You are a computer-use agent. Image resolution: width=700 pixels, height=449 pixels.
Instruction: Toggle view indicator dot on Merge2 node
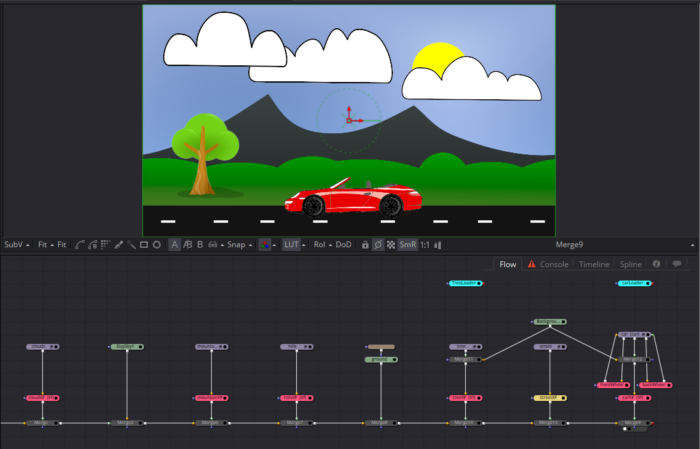pyautogui.click(x=140, y=423)
